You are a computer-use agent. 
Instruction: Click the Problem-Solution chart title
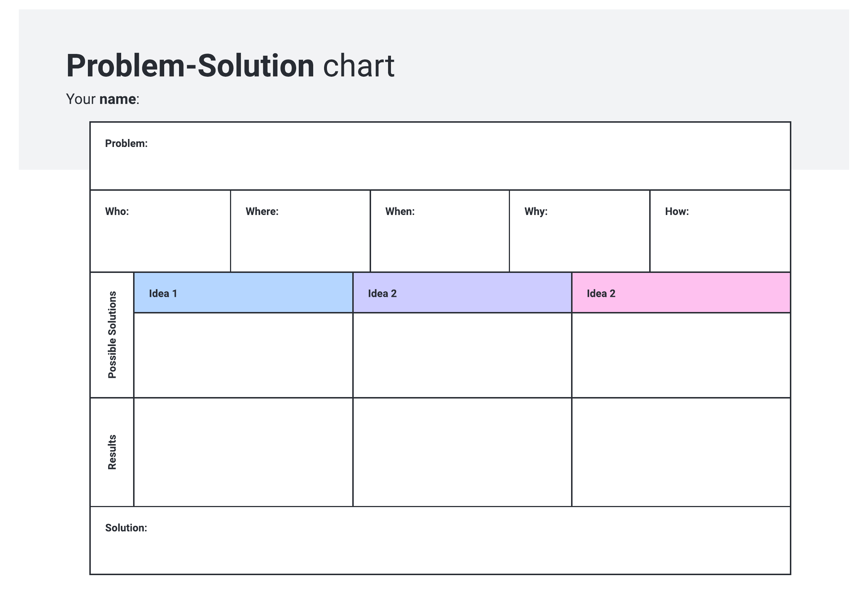pyautogui.click(x=230, y=66)
